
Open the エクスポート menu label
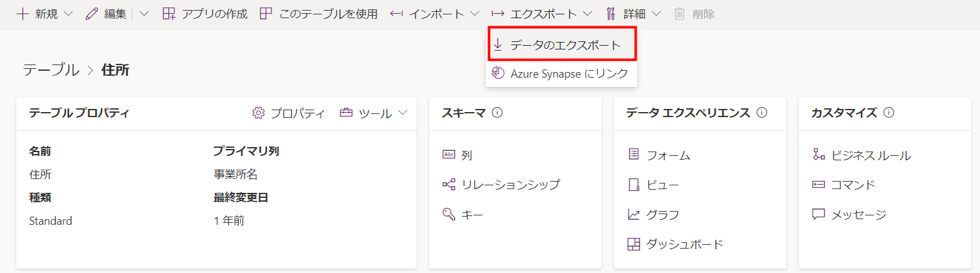click(543, 14)
